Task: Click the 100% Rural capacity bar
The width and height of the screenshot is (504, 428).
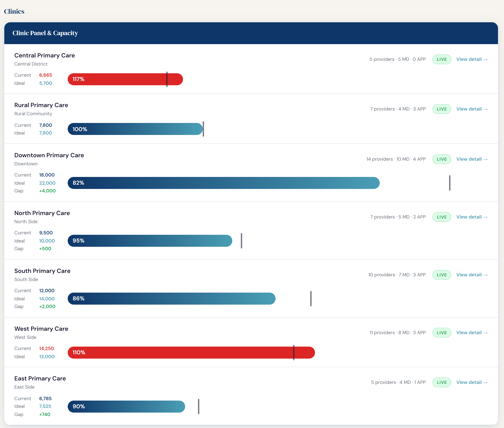Action: [135, 129]
